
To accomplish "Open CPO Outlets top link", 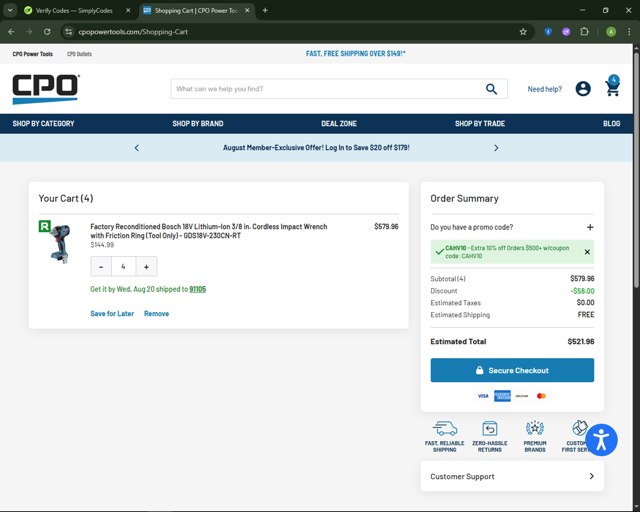I will [x=79, y=54].
